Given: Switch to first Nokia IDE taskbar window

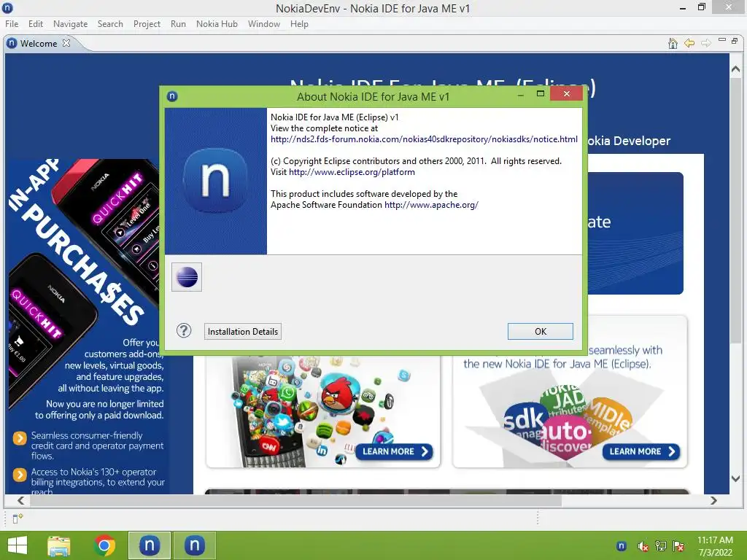Looking at the screenshot, I should point(149,545).
